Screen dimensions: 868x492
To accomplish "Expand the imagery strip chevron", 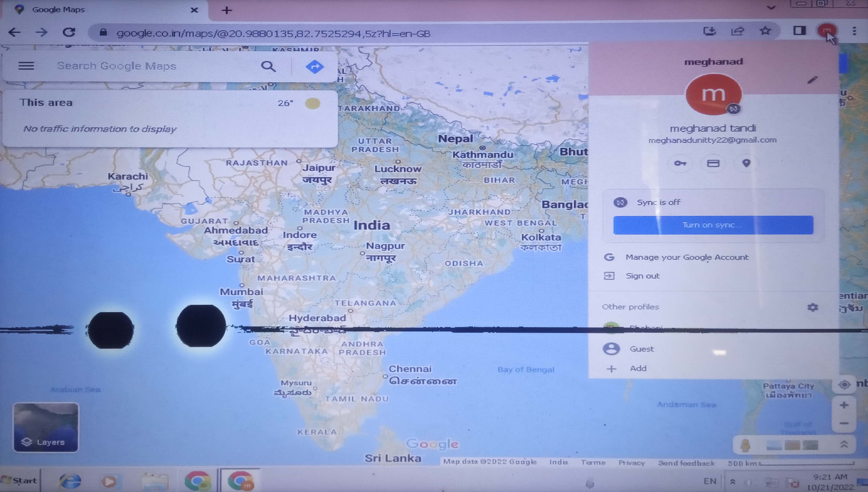I will pyautogui.click(x=844, y=444).
